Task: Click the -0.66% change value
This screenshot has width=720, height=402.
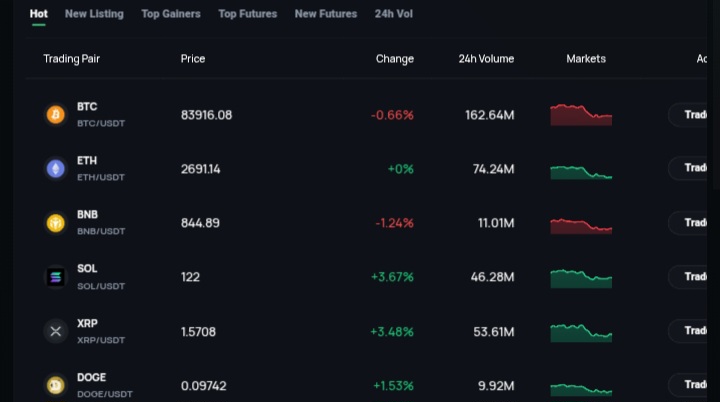Action: [392, 115]
